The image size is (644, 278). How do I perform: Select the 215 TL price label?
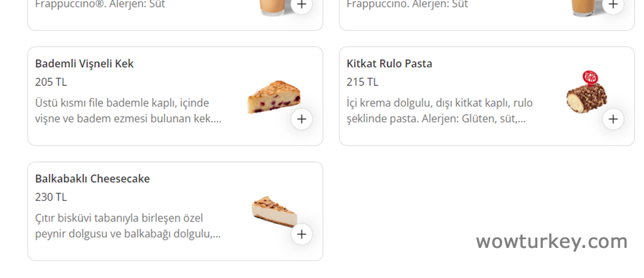pyautogui.click(x=362, y=82)
